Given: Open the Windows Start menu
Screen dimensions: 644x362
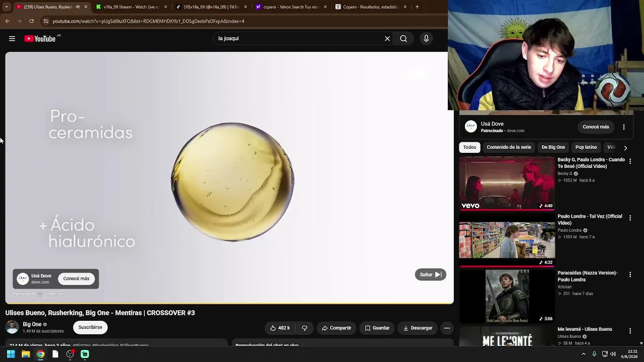Looking at the screenshot, I should coord(11,354).
